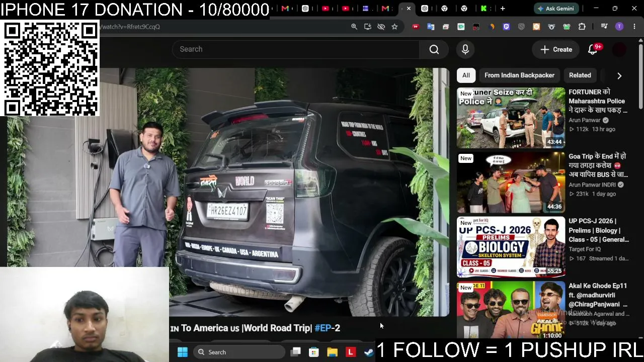Click the install app icon in address bar
This screenshot has height=362, width=644.
tap(368, 27)
